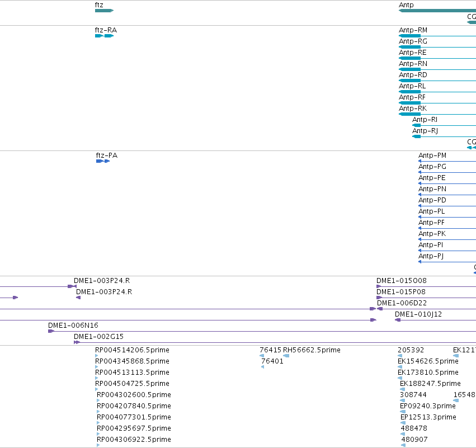Click the Antp gene label
Viewport: 476px width, 448px height.
[406, 5]
